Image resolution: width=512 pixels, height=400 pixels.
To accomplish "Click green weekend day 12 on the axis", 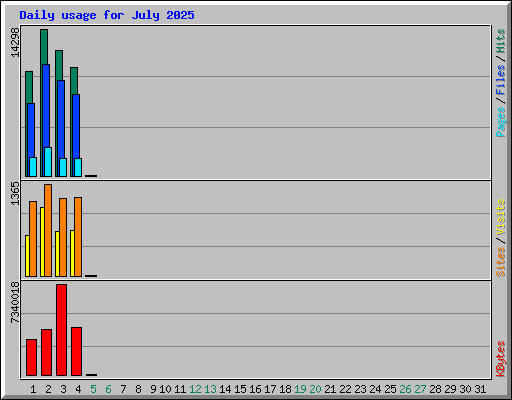I will pyautogui.click(x=195, y=389).
